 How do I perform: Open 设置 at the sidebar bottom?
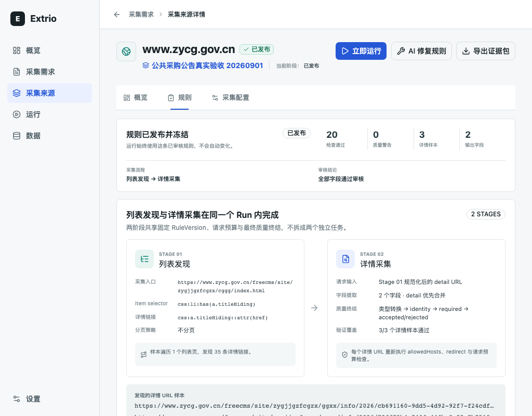point(49,399)
